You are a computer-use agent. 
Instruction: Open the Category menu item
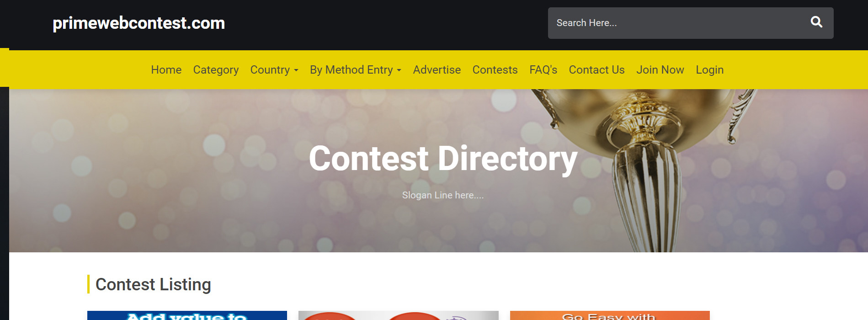[216, 70]
